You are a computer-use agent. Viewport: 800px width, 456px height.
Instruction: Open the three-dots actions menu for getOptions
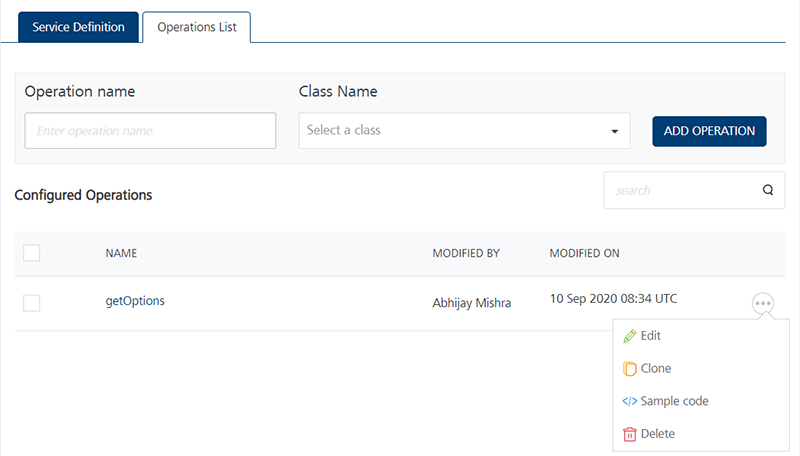(762, 302)
